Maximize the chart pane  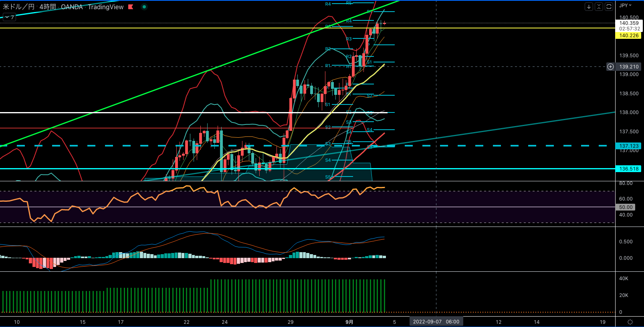(609, 6)
